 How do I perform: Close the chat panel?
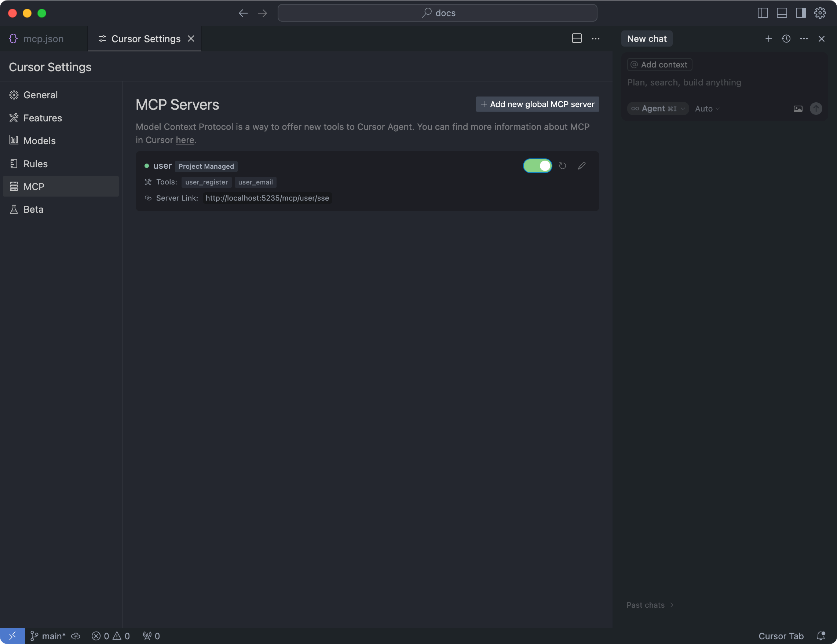821,39
